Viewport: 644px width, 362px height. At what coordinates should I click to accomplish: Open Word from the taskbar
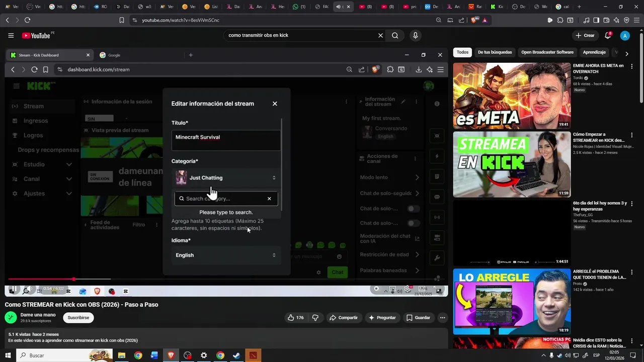coord(154,355)
